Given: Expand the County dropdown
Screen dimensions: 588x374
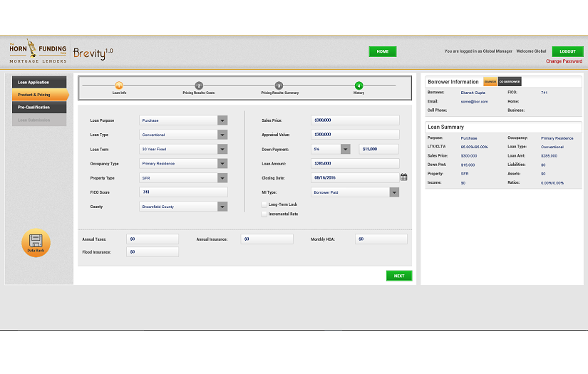Looking at the screenshot, I should pyautogui.click(x=222, y=207).
